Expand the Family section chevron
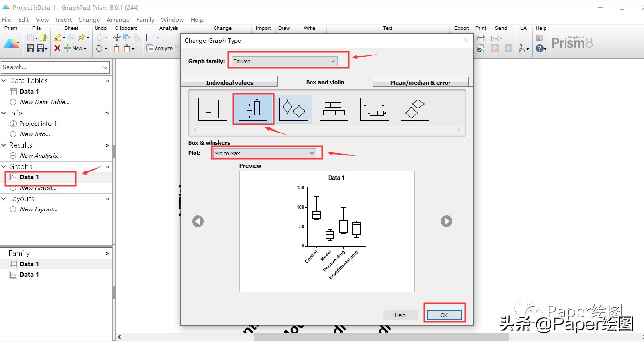This screenshot has width=644, height=342. pyautogui.click(x=107, y=253)
